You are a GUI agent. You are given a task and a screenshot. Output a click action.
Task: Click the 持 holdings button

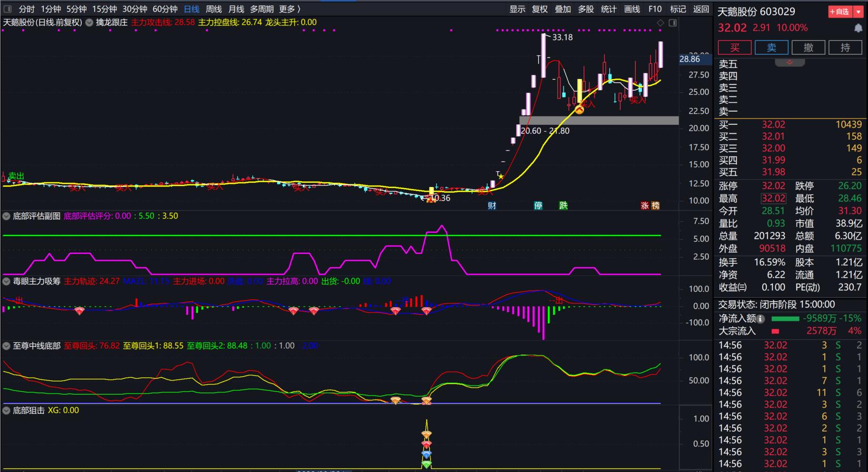[845, 48]
